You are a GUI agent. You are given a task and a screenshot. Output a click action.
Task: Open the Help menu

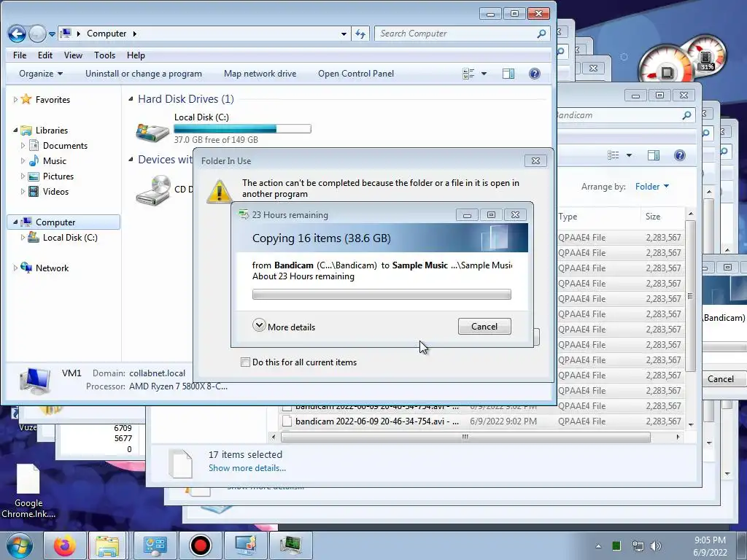click(x=136, y=55)
